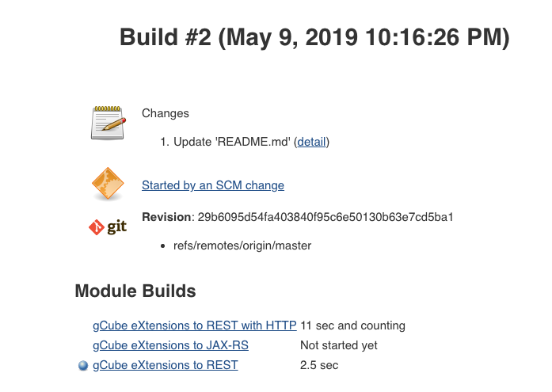Click the 11 sec and counting duration

(x=352, y=325)
